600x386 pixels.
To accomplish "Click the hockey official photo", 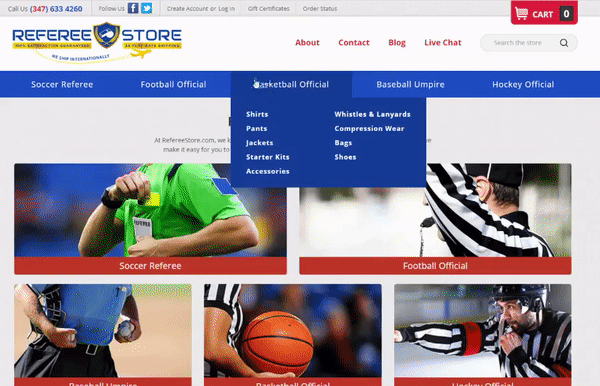I will (483, 331).
